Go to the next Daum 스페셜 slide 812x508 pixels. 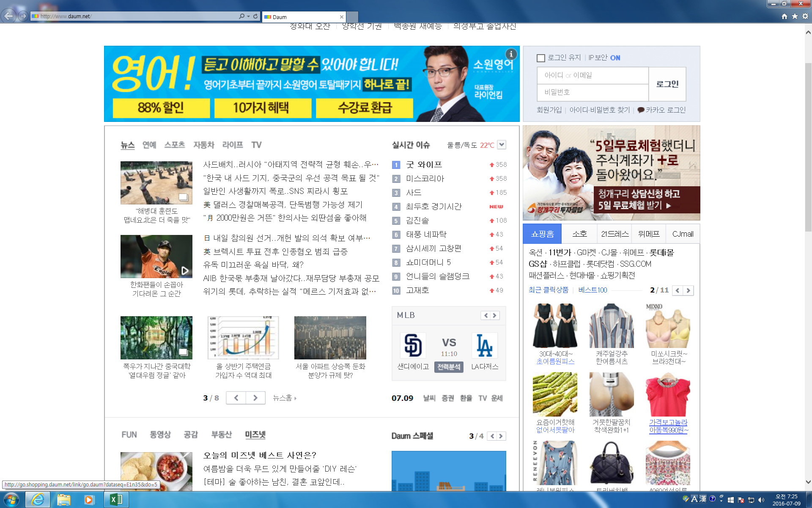click(501, 436)
